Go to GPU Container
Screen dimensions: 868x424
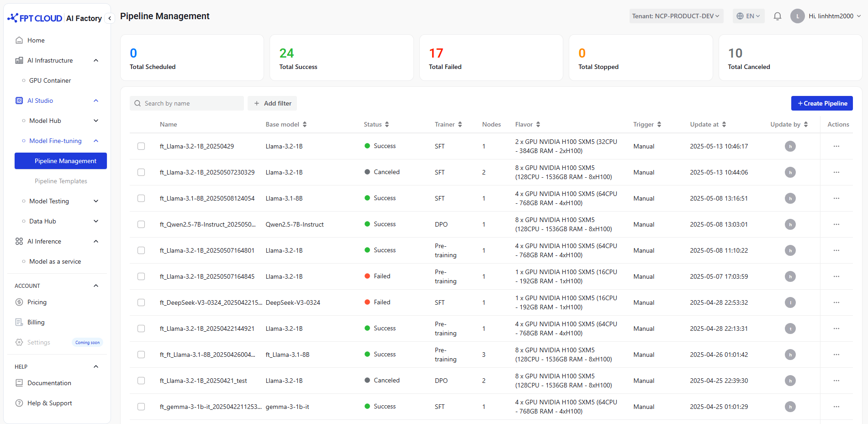(50, 80)
